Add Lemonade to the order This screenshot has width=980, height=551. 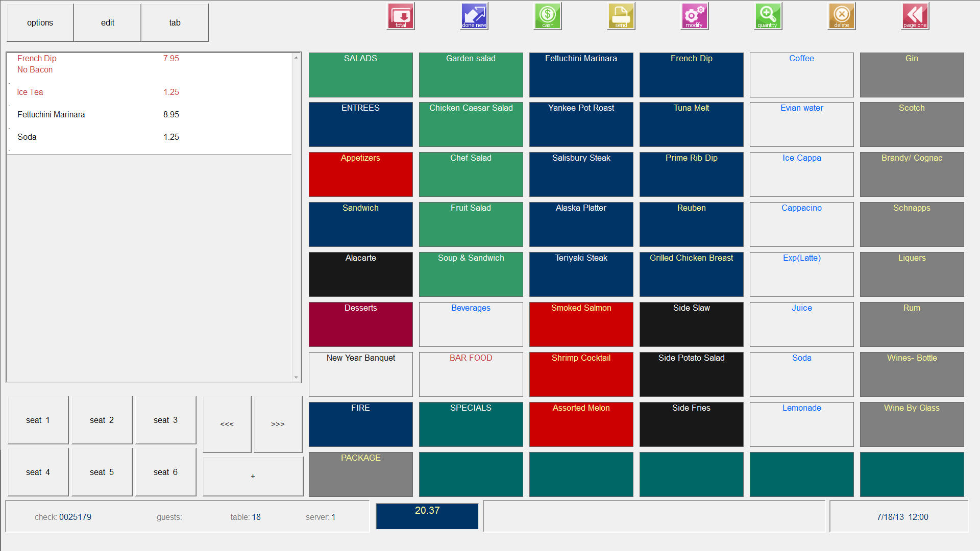(x=802, y=424)
